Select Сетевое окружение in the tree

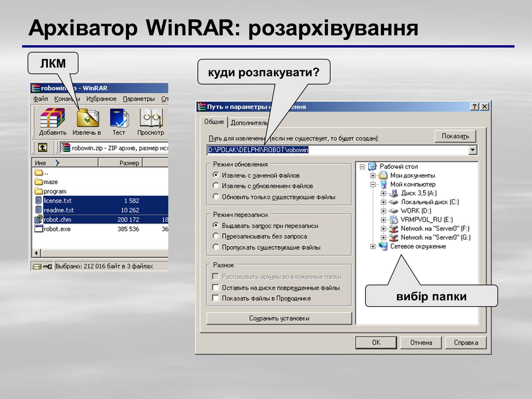pyautogui.click(x=418, y=246)
